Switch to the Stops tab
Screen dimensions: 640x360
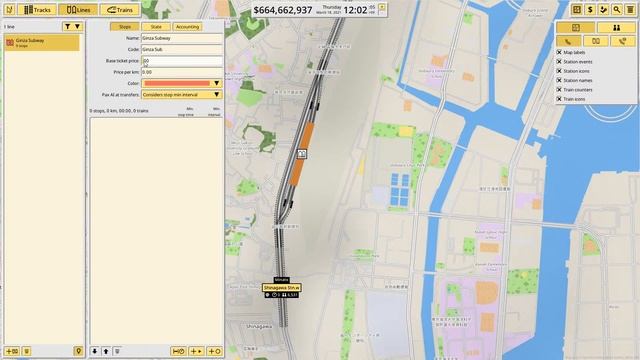[x=124, y=27]
